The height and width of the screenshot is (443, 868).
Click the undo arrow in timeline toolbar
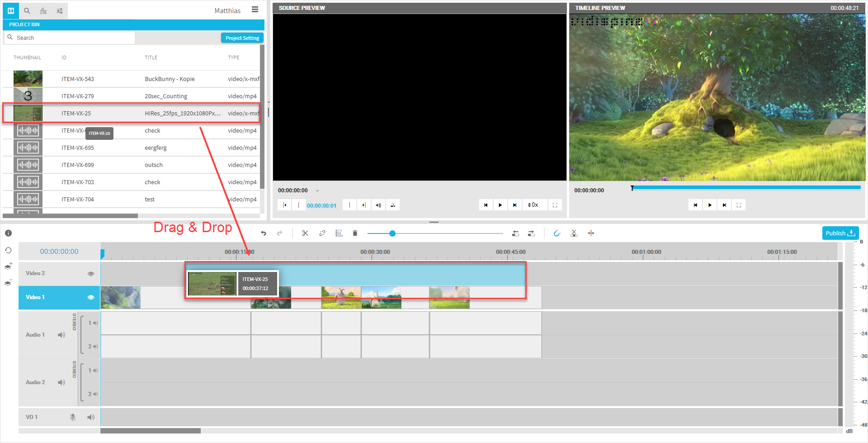[x=264, y=233]
